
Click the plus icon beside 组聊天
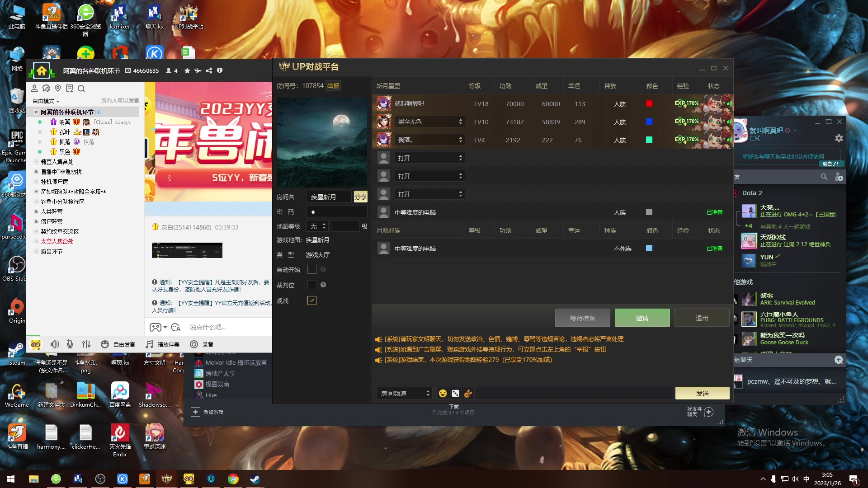point(839,360)
